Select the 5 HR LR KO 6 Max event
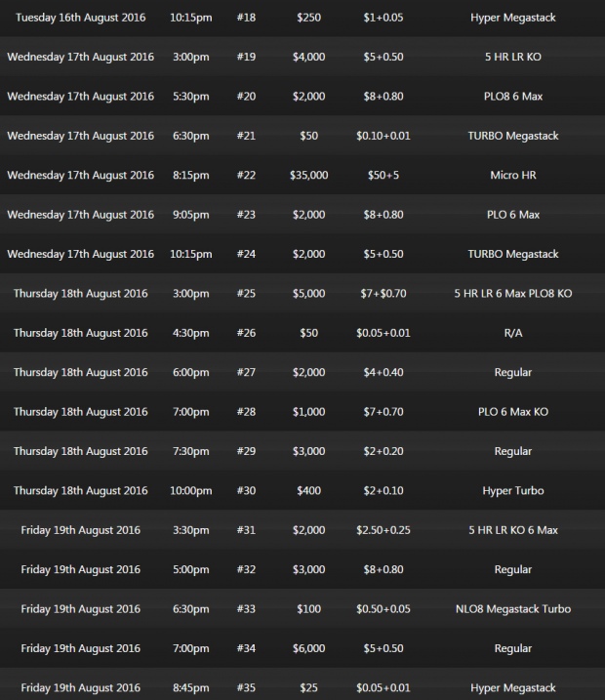Screen dimensions: 605x700 [x=512, y=530]
